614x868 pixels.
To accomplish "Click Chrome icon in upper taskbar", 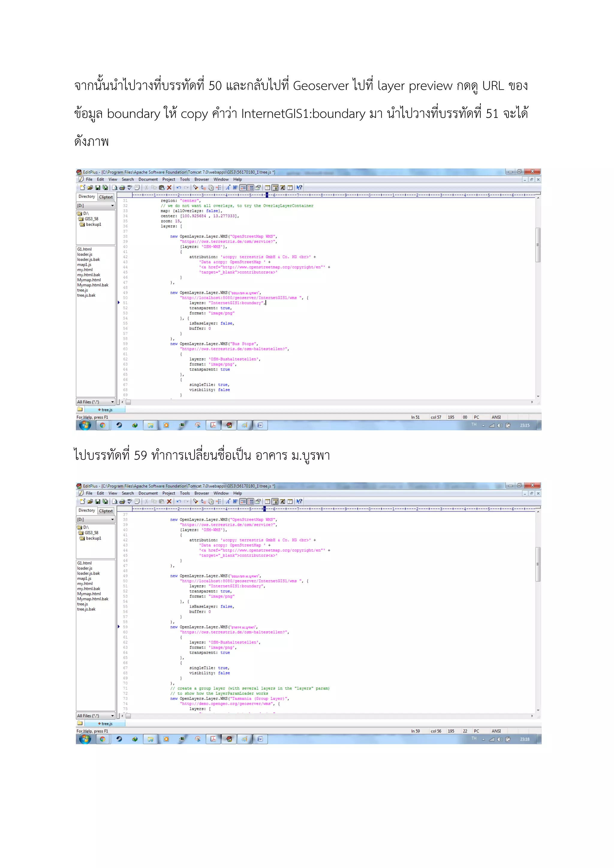I will click(103, 425).
